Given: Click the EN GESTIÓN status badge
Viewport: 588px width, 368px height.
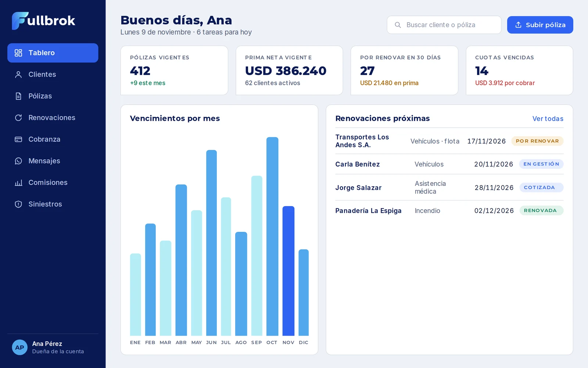Looking at the screenshot, I should pos(541,164).
